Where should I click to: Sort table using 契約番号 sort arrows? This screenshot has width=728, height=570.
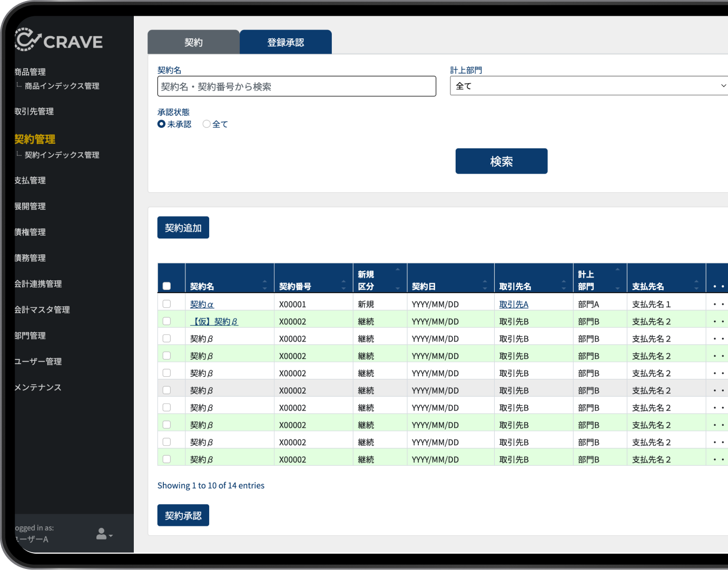[343, 285]
